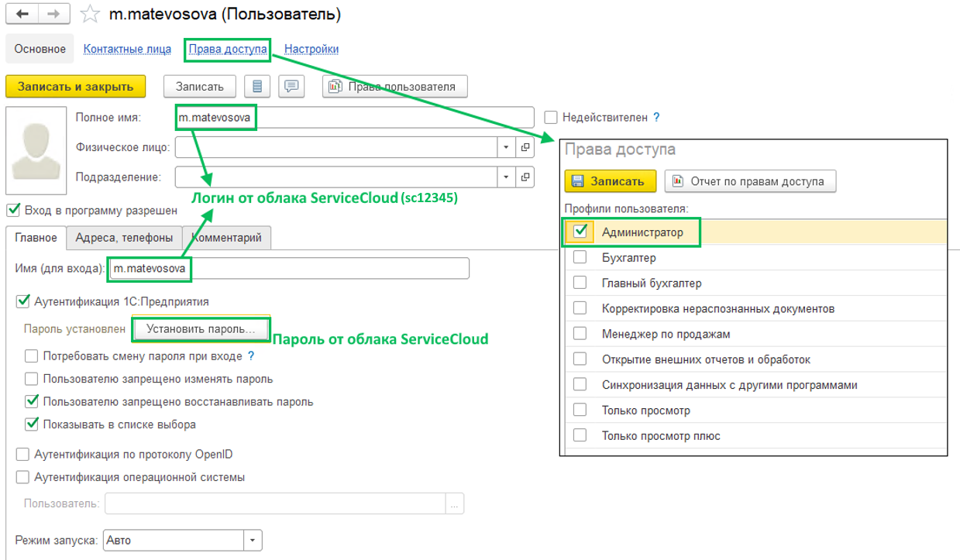This screenshot has width=960, height=560.
Task: Check the Только просмотр плюс profile
Action: (580, 436)
